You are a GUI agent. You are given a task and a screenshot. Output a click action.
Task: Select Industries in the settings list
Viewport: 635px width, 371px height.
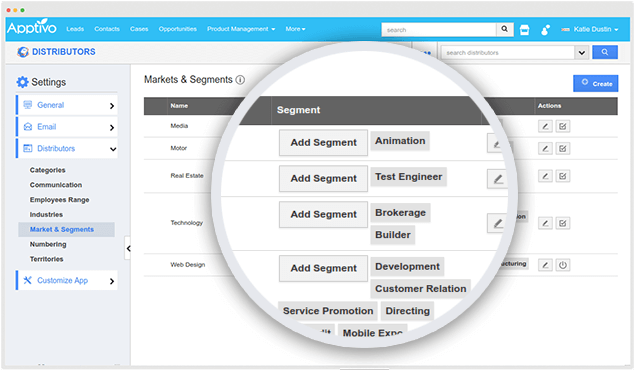point(46,215)
